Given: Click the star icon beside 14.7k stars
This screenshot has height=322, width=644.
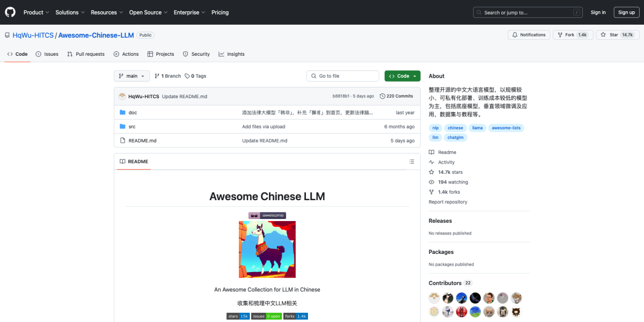Looking at the screenshot, I should 431,172.
